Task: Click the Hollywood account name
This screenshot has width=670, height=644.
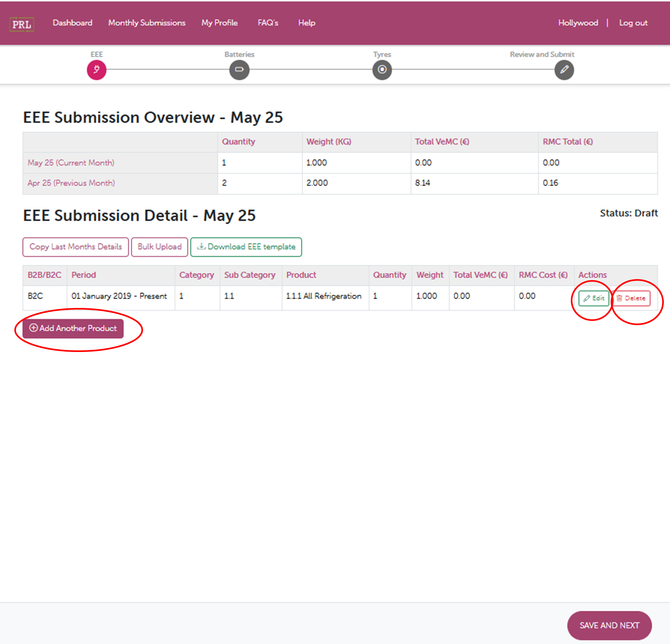Action: point(578,23)
